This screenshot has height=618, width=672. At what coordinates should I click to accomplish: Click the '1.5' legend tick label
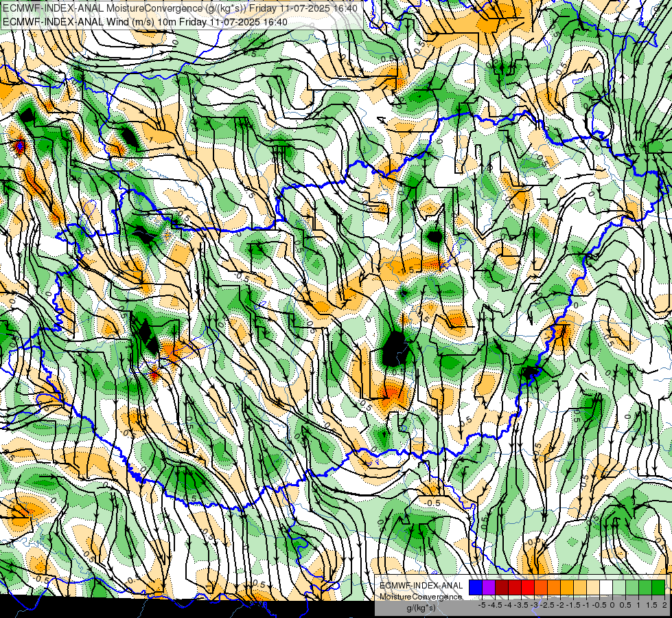(x=651, y=605)
